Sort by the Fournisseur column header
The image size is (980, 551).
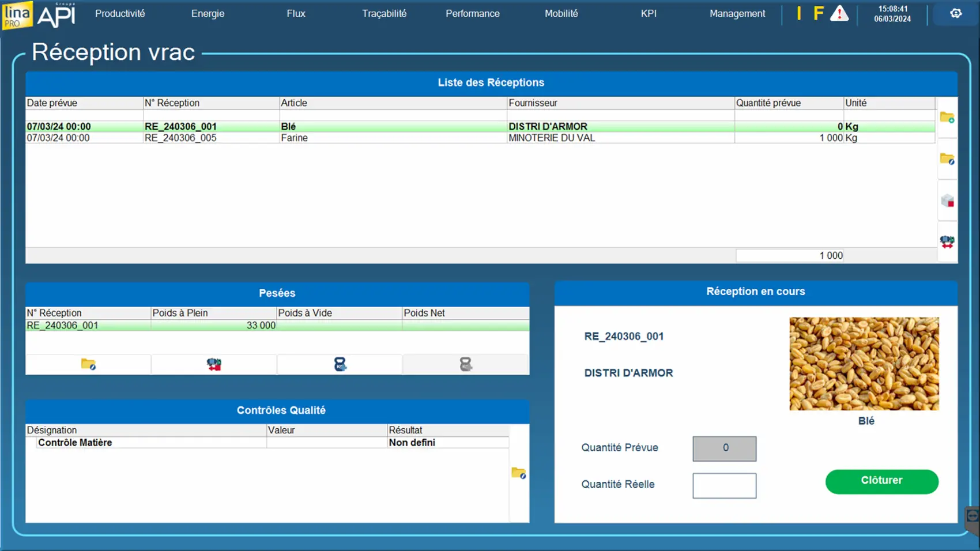click(x=620, y=103)
